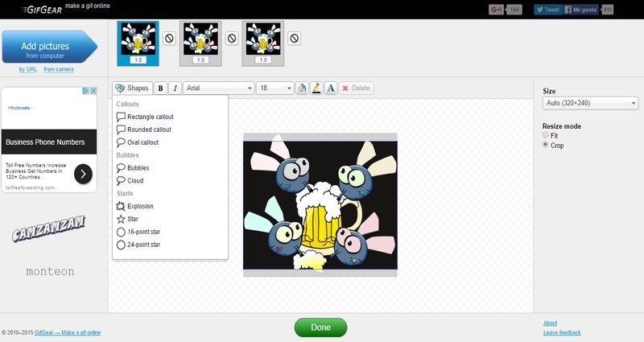Viewport: 644px width, 342px height.
Task: Open the outline pencil color tool
Action: (x=316, y=89)
